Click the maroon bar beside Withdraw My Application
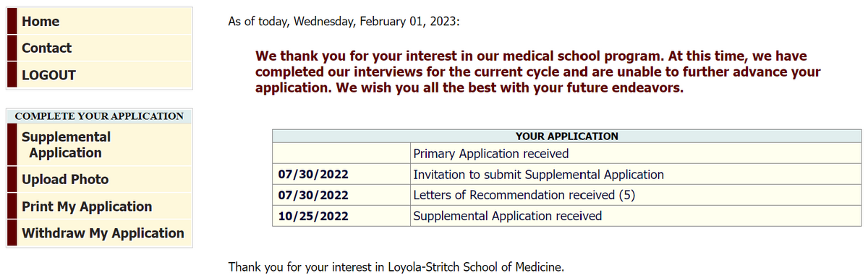This screenshot has height=278, width=868. (x=12, y=233)
